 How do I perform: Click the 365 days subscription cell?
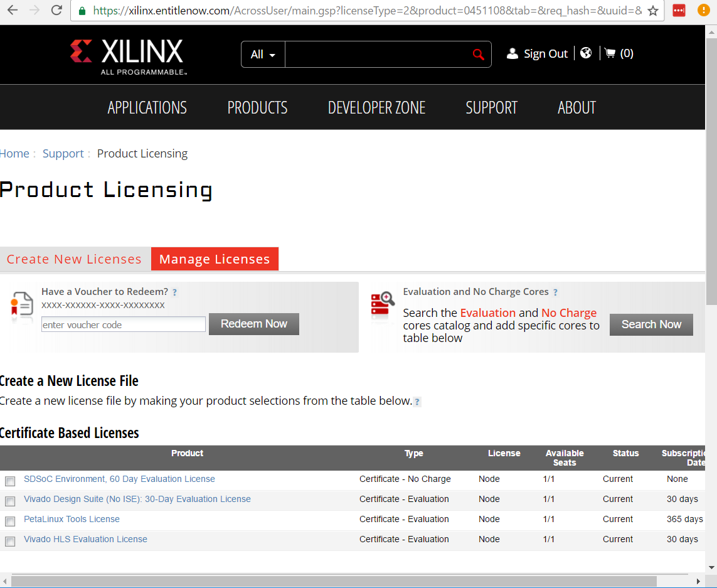click(684, 520)
